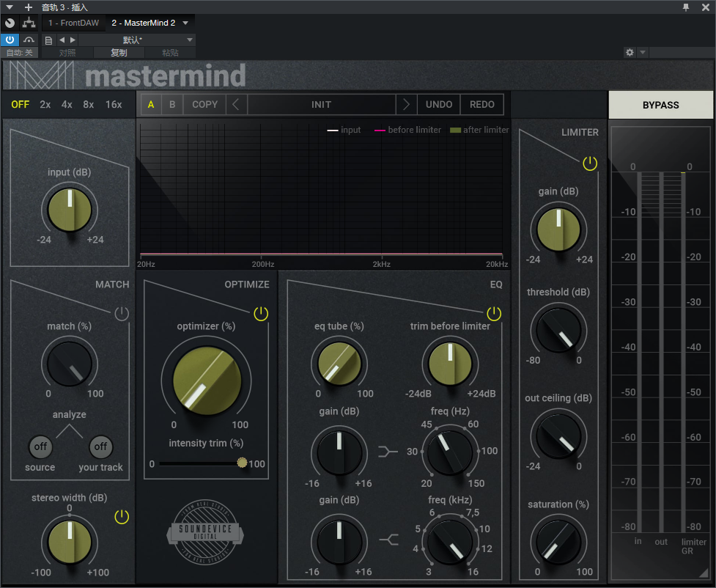Toggle the MATCH section power icon
Viewport: 716px width, 588px height.
122,313
